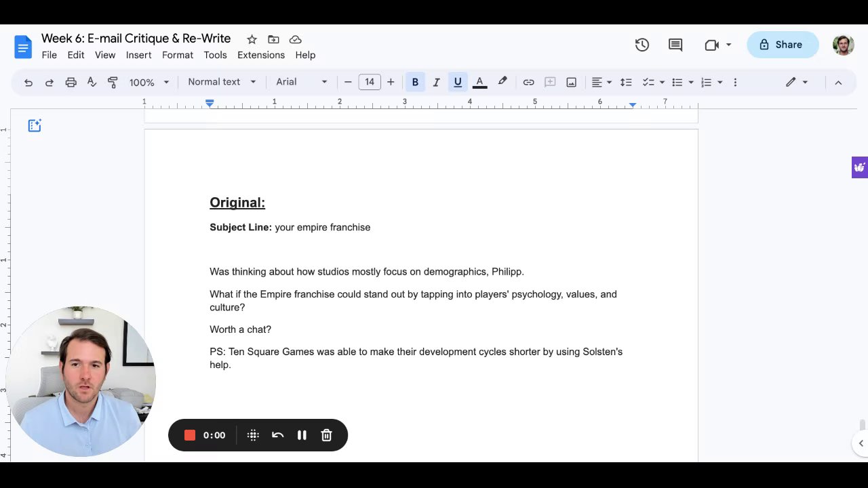Toggle bold formatting
The image size is (868, 488).
pyautogui.click(x=415, y=82)
